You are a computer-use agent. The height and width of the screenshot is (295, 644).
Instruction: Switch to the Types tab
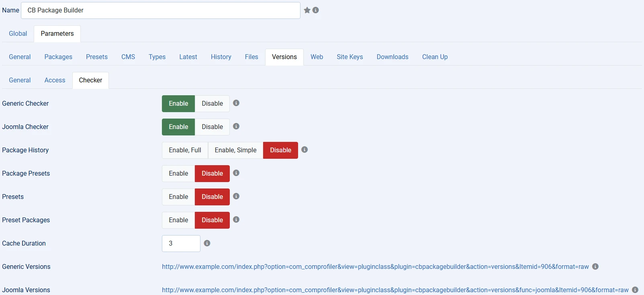click(157, 57)
